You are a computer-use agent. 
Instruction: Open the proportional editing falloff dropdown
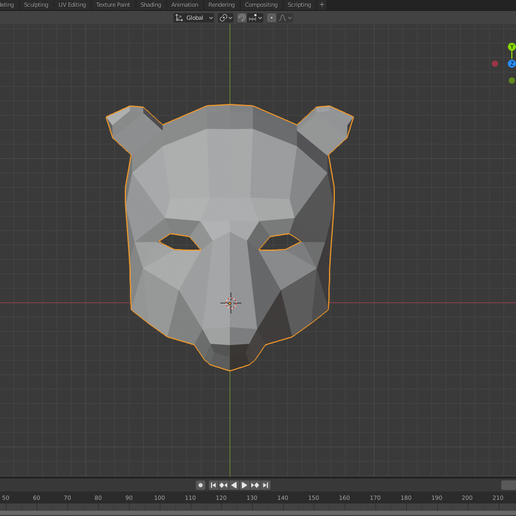[x=285, y=18]
